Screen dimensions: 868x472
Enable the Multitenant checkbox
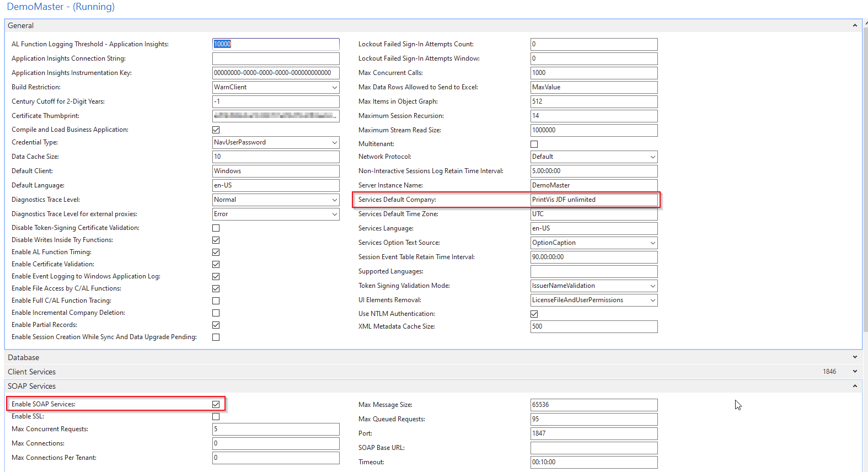[534, 144]
